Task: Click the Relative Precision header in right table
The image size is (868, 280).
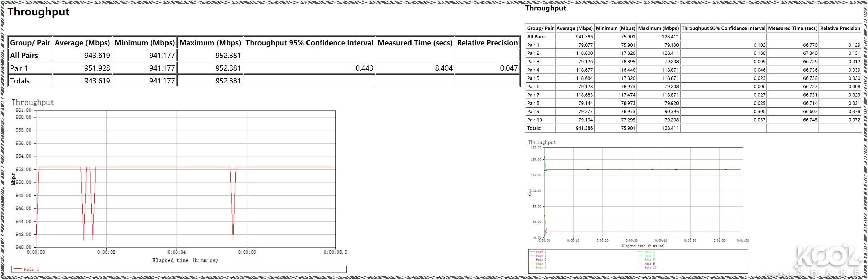Action: click(x=840, y=28)
